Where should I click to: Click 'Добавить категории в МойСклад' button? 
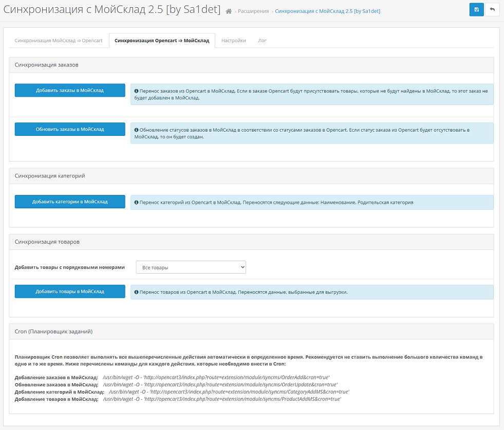click(x=70, y=202)
